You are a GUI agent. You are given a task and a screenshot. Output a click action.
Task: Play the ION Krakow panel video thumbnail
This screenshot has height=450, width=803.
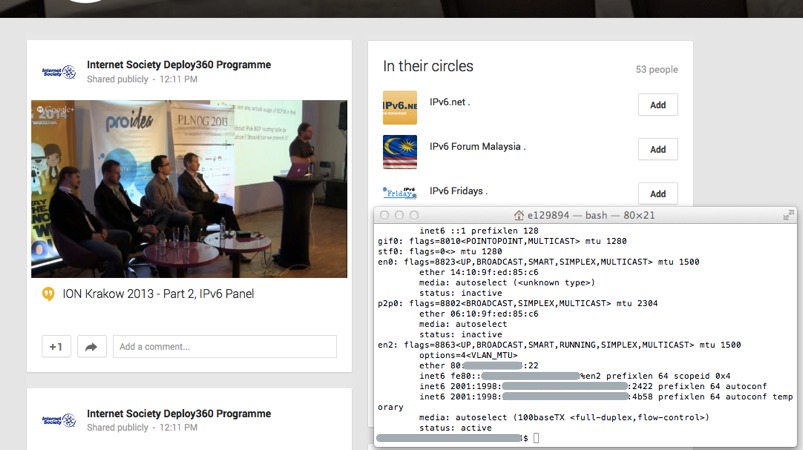point(189,188)
